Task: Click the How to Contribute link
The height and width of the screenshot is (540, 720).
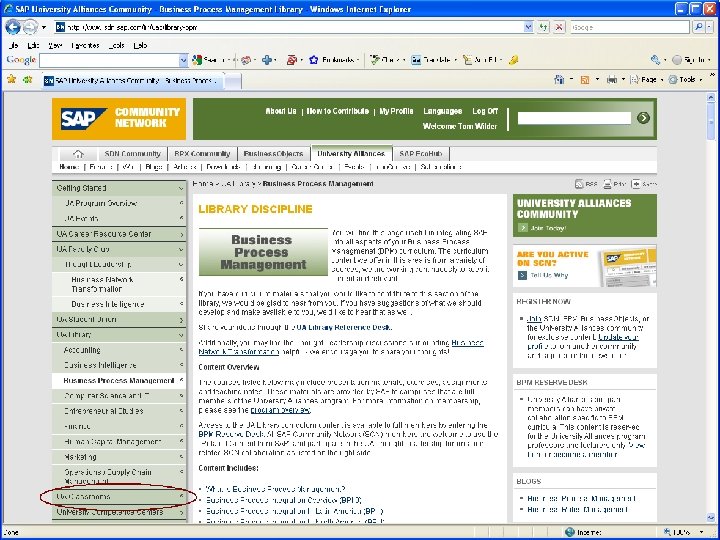Action: point(338,111)
